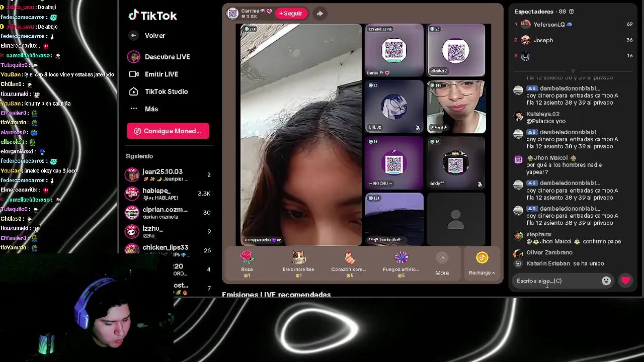Collapse the top viewers list chevron
The width and height of the screenshot is (644, 362).
pyautogui.click(x=573, y=71)
